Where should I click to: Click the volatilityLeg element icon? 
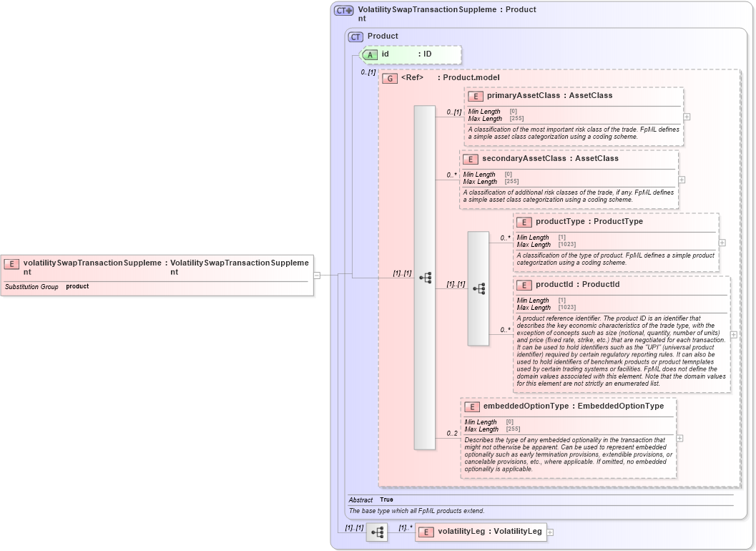pos(426,532)
